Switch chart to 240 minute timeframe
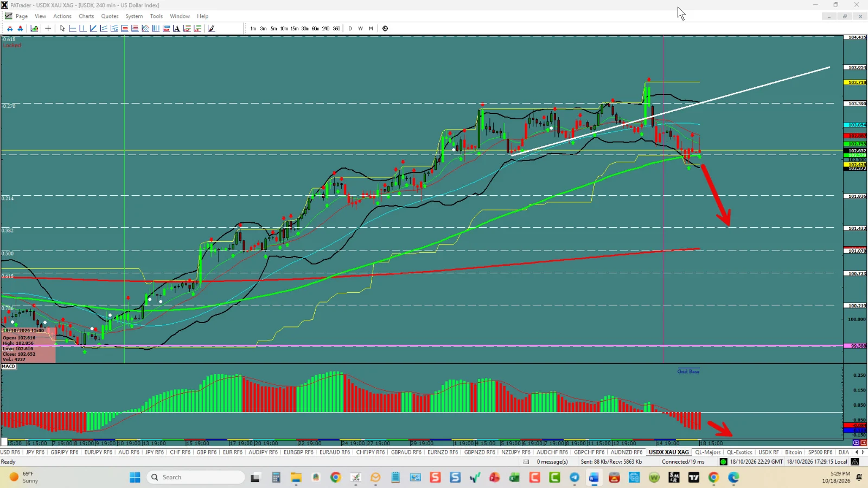The height and width of the screenshot is (488, 868). click(x=325, y=28)
